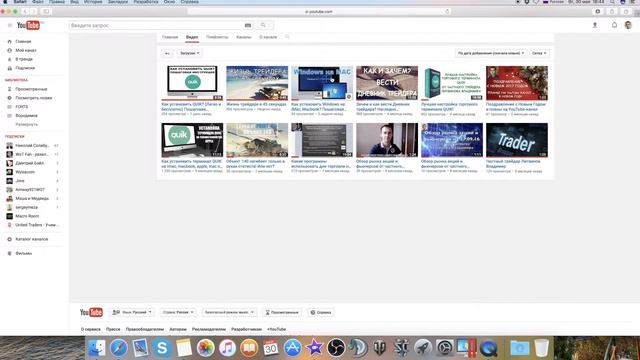Image resolution: width=640 pixels, height=360 pixels.
Task: Switch to the channel Главная tab
Action: [170, 37]
